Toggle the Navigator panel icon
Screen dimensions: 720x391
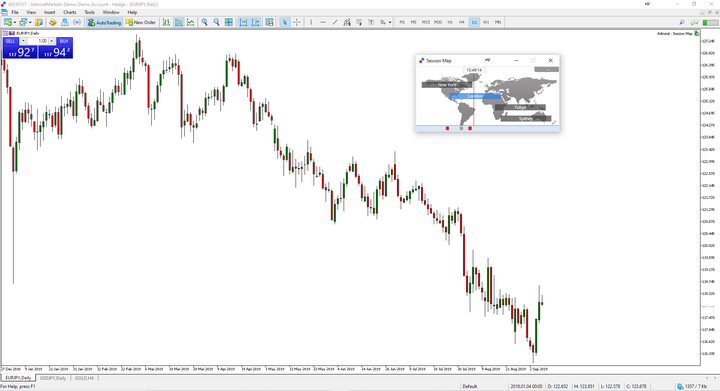coord(65,22)
